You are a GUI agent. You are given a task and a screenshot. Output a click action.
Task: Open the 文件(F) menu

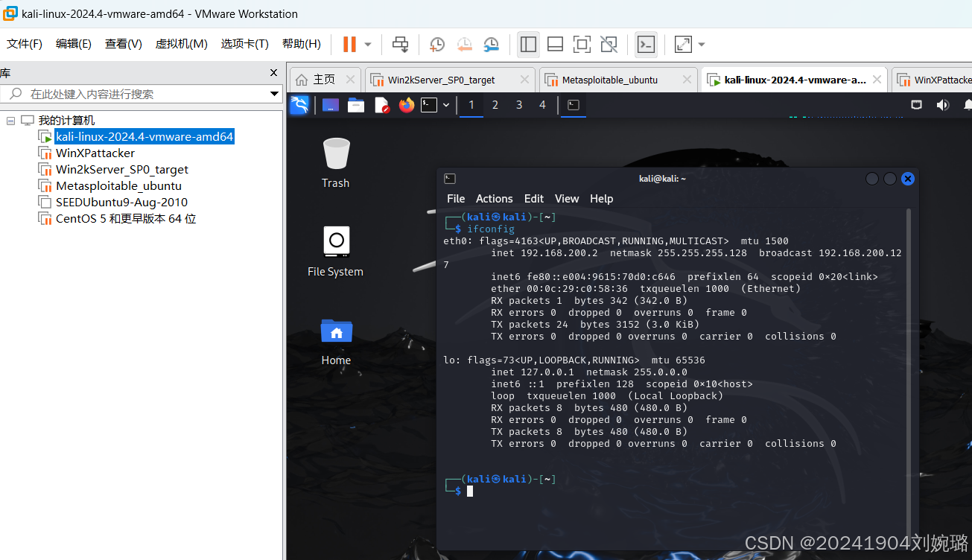(25, 44)
